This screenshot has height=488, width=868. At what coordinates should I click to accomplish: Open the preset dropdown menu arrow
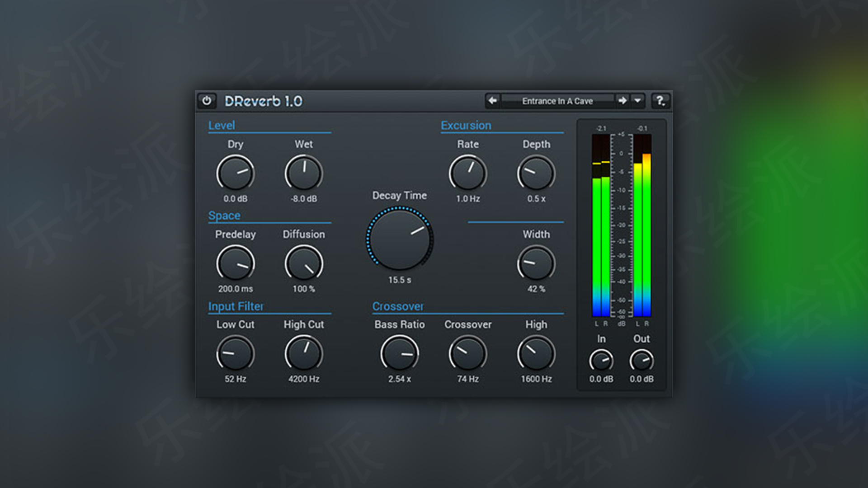pos(637,101)
